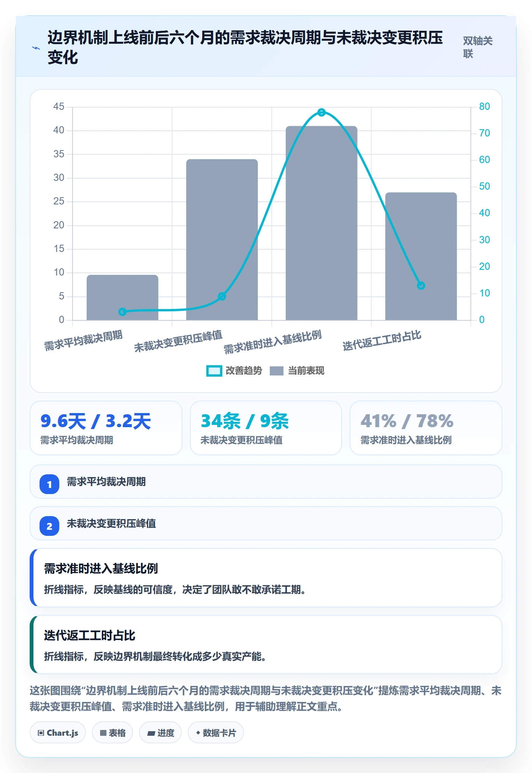Select the line point on the 需求平均裁决周期 bar
532x773 pixels.
(x=122, y=312)
